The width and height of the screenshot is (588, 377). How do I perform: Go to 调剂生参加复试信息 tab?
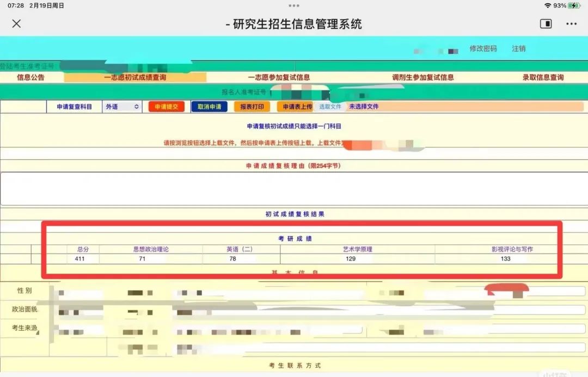[x=422, y=77]
